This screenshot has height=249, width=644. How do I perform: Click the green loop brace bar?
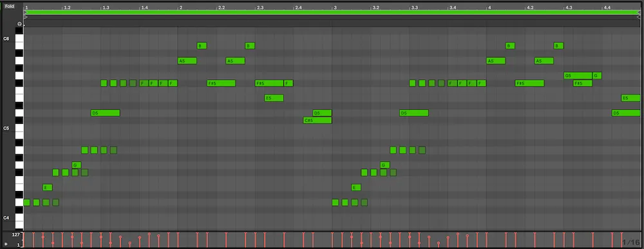coord(332,12)
